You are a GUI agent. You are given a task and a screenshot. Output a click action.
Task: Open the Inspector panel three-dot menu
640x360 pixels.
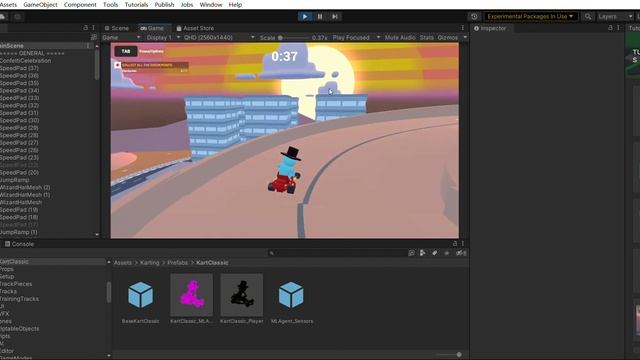(618, 28)
